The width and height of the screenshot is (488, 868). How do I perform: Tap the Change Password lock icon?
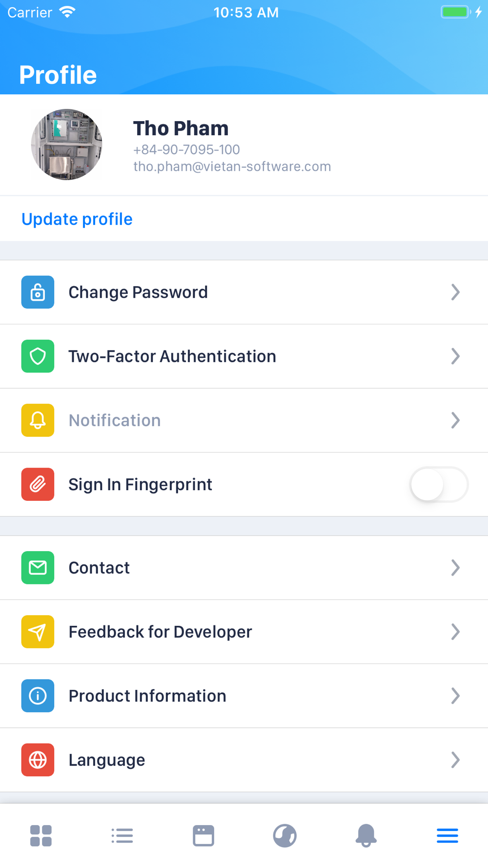tap(38, 292)
